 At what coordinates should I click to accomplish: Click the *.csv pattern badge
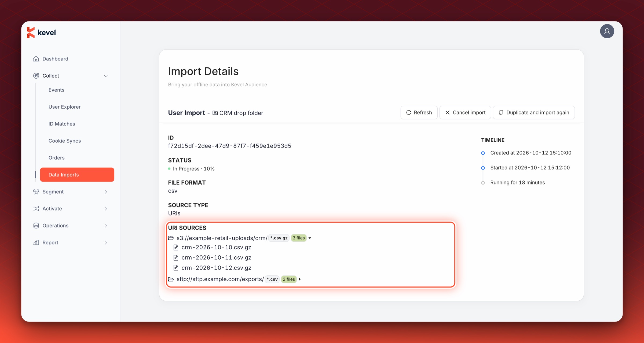pos(272,279)
